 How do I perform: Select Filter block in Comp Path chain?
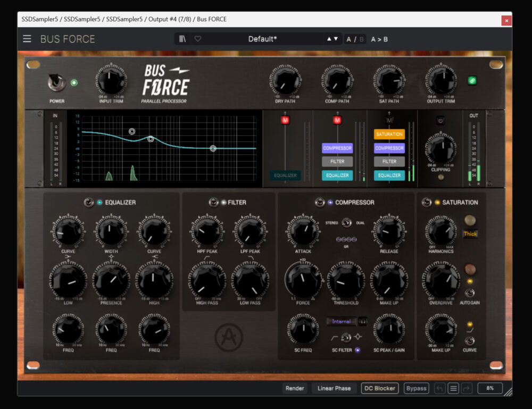pos(337,162)
